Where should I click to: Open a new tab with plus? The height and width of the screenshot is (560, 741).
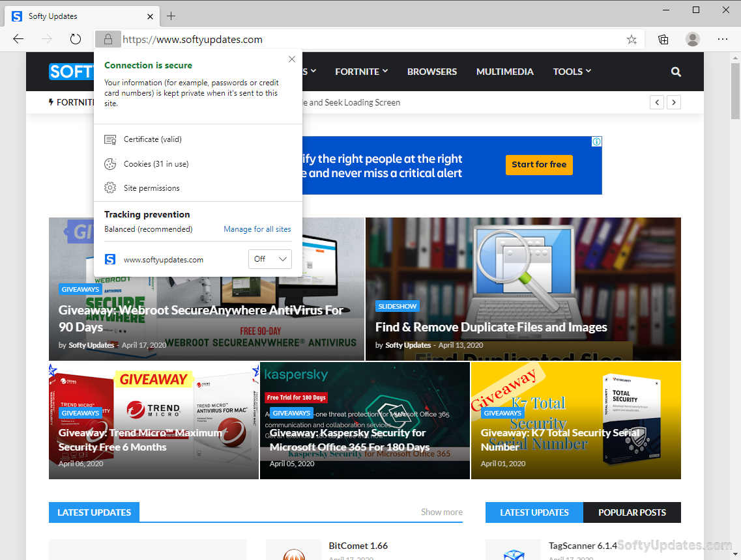click(x=171, y=16)
